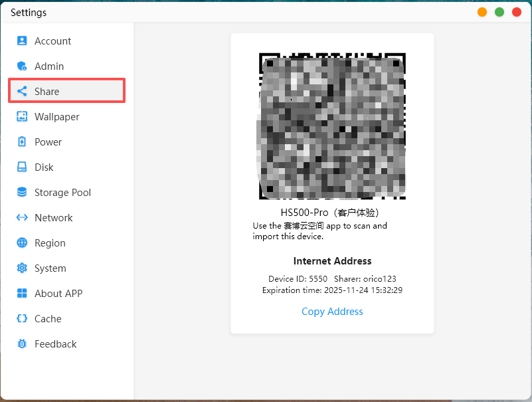Viewport: 532px width, 402px height.
Task: Click the Feedback bug icon
Action: tap(22, 344)
